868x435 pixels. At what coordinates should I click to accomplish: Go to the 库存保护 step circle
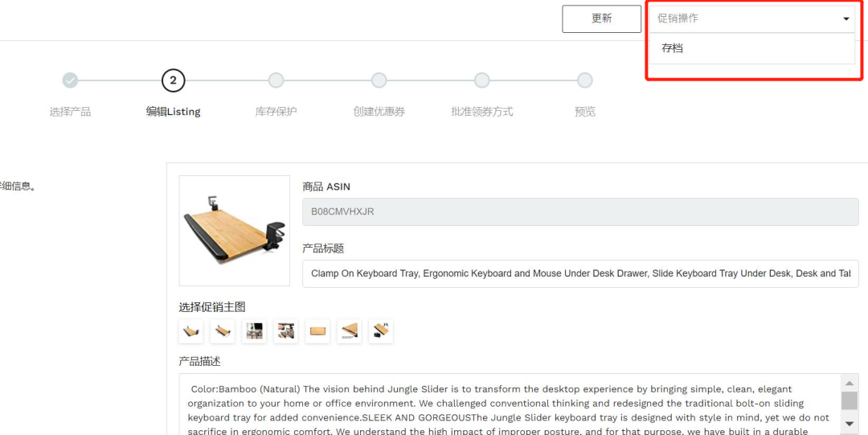click(x=276, y=80)
